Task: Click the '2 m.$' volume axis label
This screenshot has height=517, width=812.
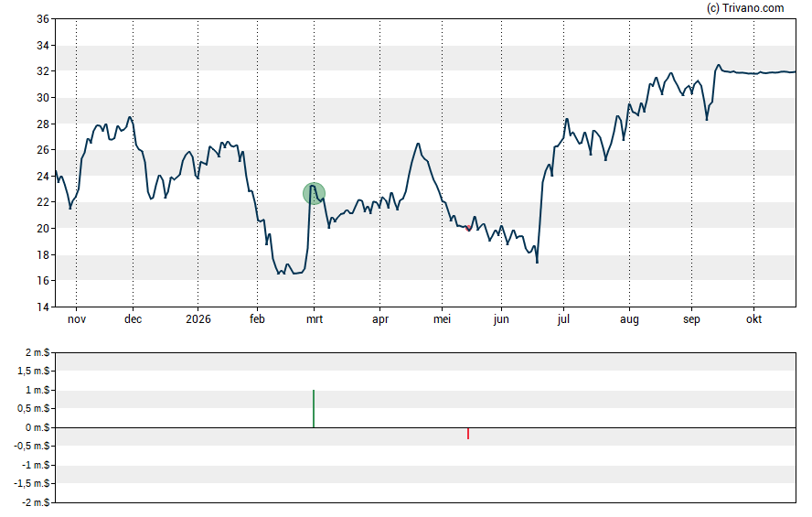Action: 37,353
